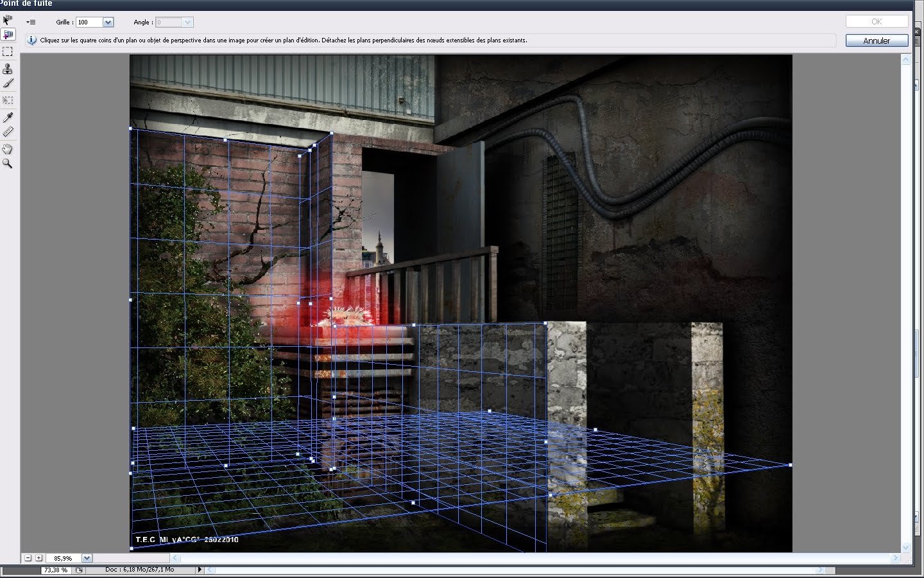Open the Angle dropdown arrow
Screen dimensions: 924x578
(187, 22)
